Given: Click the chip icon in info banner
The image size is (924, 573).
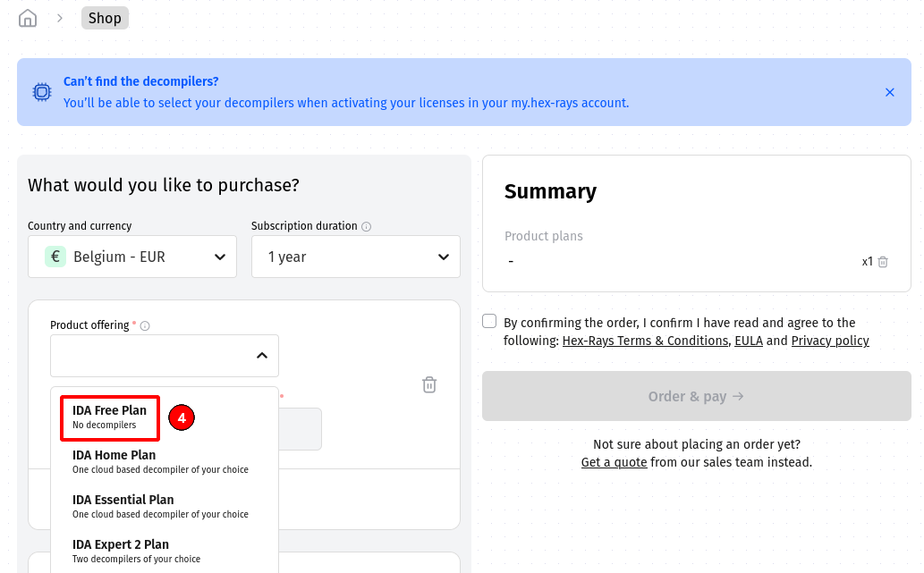Looking at the screenshot, I should [x=42, y=92].
